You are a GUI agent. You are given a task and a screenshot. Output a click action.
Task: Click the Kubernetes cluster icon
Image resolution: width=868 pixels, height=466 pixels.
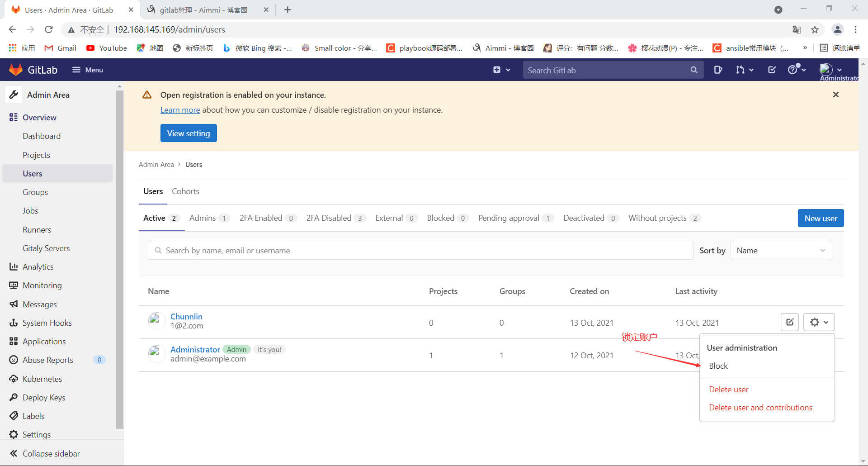tap(14, 379)
